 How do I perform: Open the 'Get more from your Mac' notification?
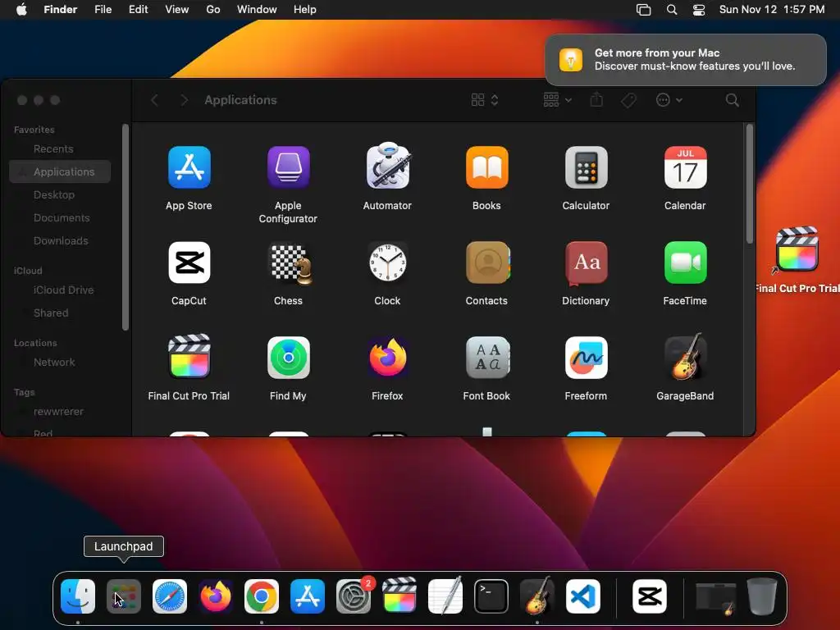click(686, 59)
